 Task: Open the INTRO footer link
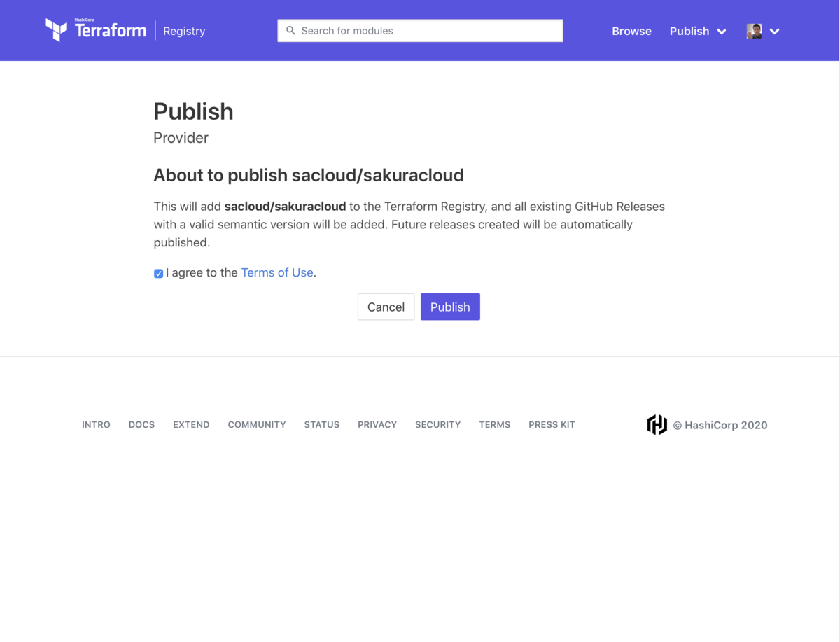pyautogui.click(x=96, y=424)
